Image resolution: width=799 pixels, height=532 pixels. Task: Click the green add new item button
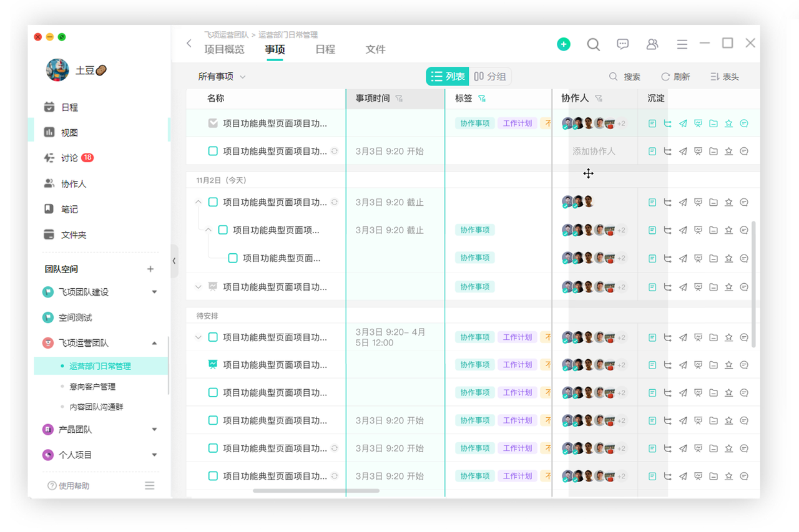tap(564, 44)
